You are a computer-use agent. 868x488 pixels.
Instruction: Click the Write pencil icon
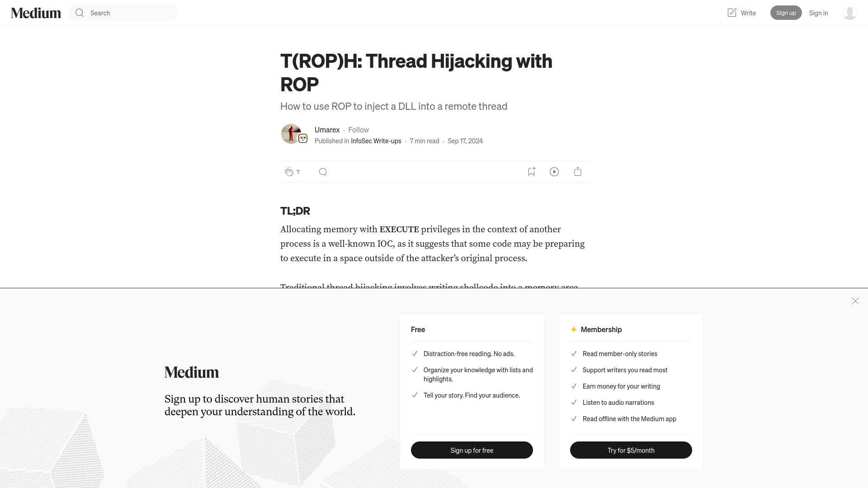pos(732,13)
